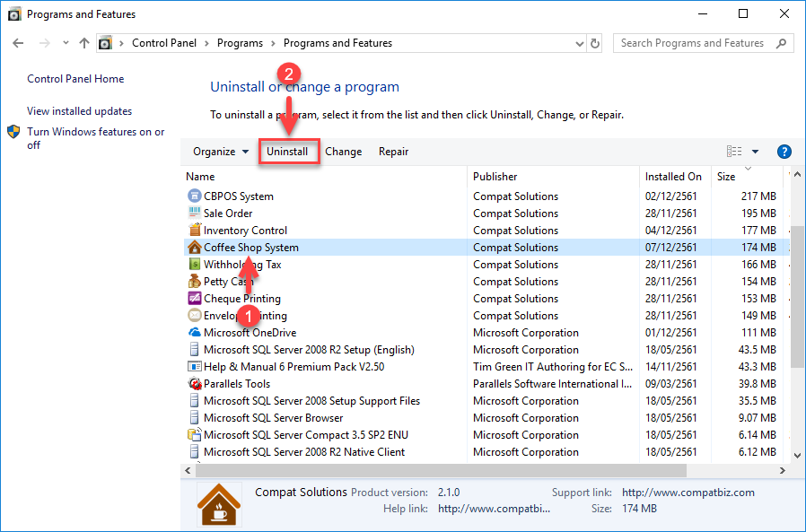Screen dimensions: 806x532
Task: Click the Windows features shield icon
Action: click(13, 132)
